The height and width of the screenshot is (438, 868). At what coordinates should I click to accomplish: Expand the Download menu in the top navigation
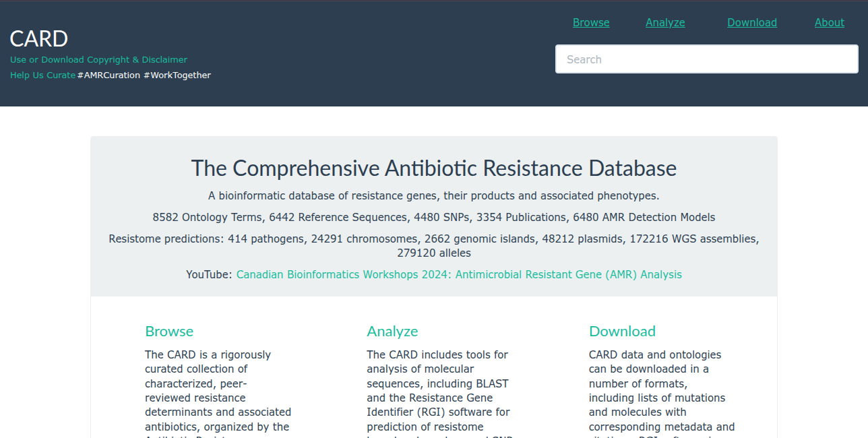(x=752, y=22)
